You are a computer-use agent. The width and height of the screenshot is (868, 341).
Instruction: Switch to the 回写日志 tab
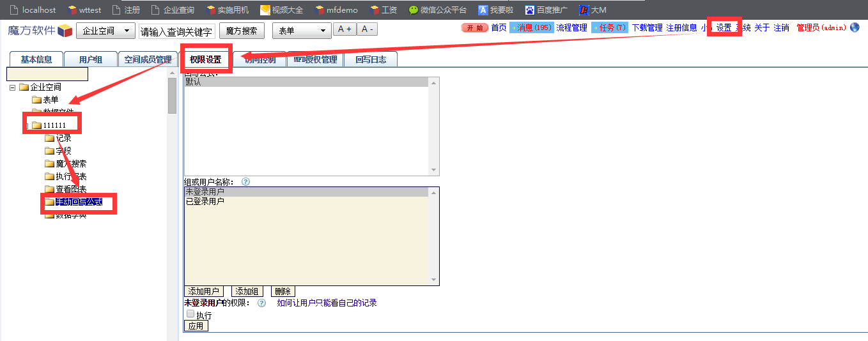(x=371, y=59)
